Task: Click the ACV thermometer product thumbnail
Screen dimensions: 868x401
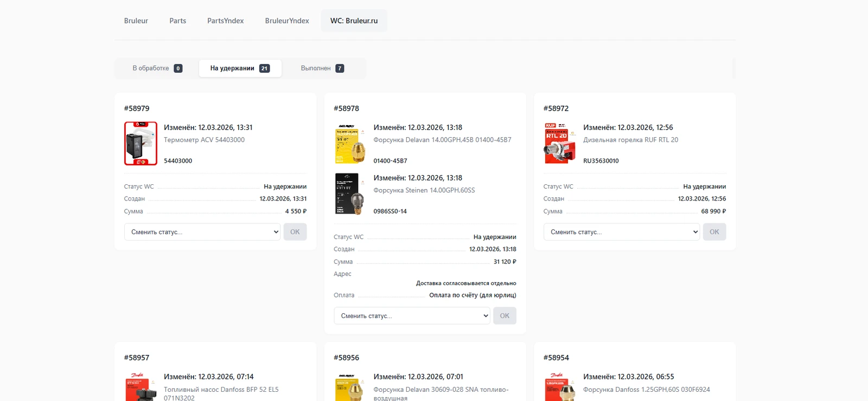Action: pyautogui.click(x=141, y=144)
